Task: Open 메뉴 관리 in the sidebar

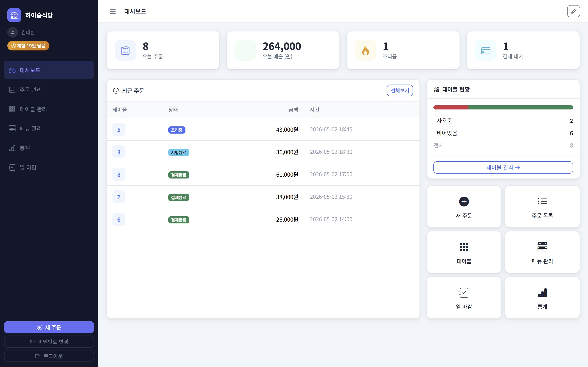Action: 49,128
